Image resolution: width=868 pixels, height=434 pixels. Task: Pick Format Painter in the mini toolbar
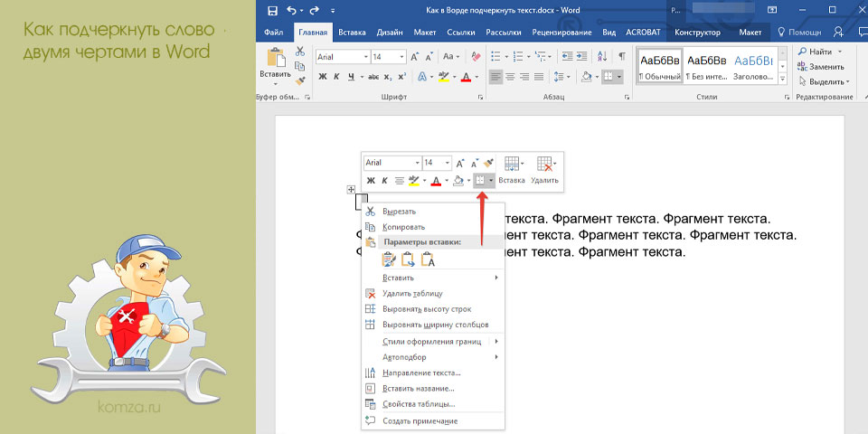click(x=488, y=163)
